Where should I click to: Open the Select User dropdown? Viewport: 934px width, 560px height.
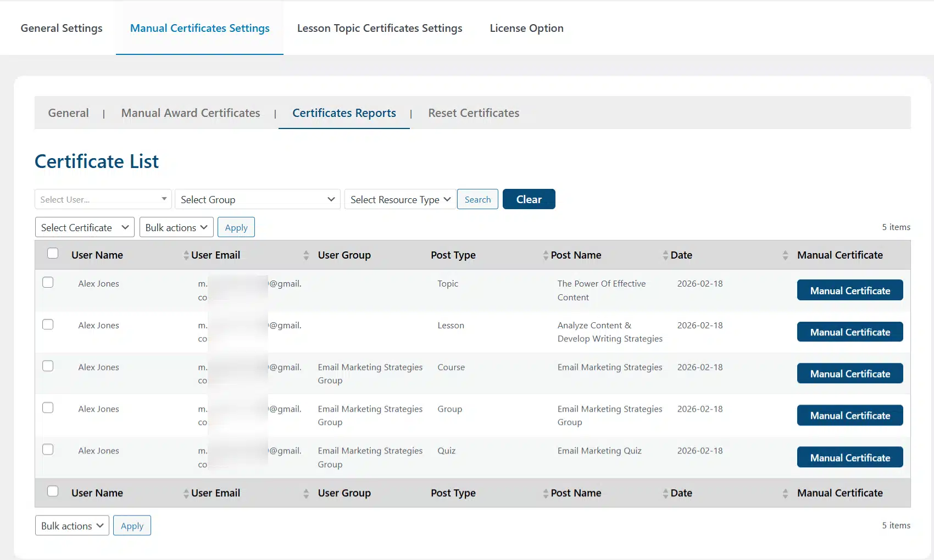click(103, 199)
